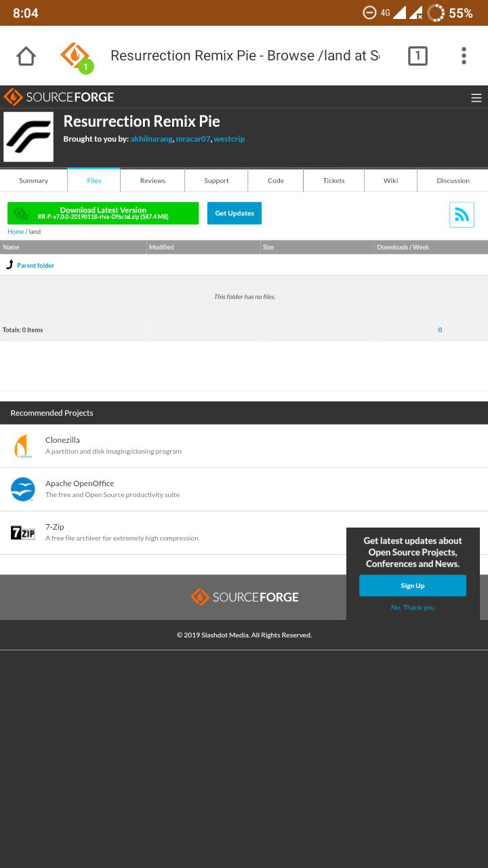Image resolution: width=488 pixels, height=868 pixels.
Task: Open the Clonezilla recommended project
Action: click(x=244, y=446)
